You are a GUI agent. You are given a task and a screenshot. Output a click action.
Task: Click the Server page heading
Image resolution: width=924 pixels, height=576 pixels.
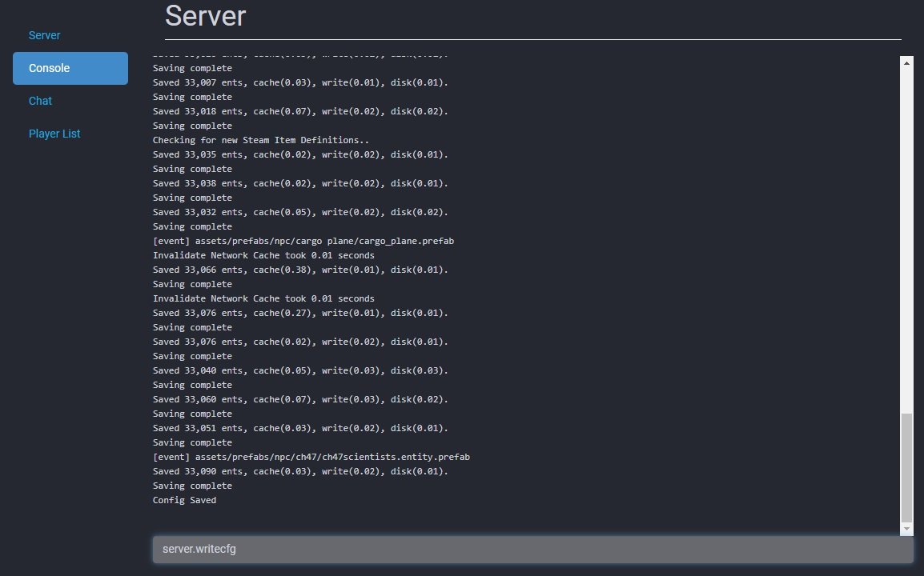coord(206,16)
